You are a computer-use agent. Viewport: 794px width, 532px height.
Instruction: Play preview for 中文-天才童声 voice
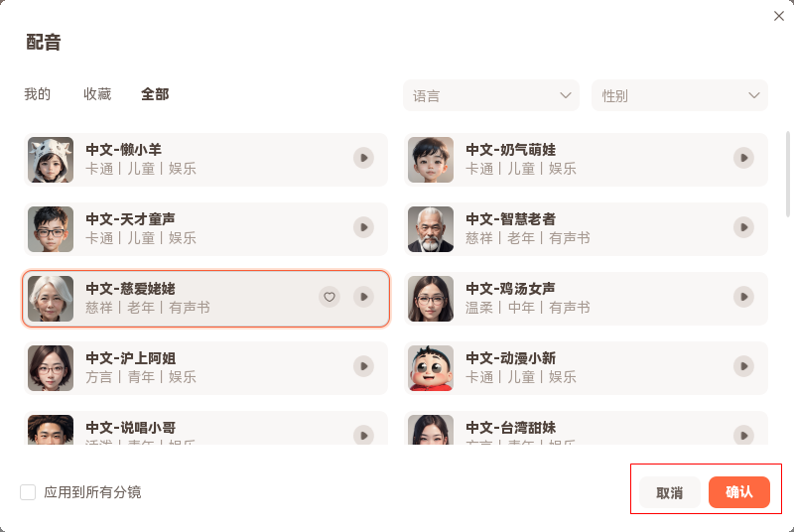363,227
